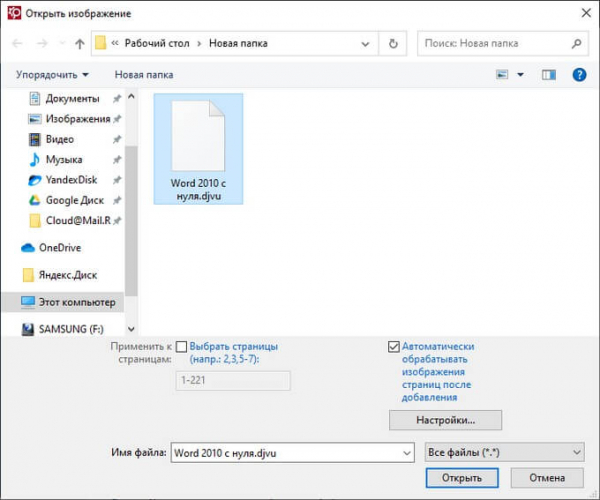Open 'Документы' in the sidebar
600x500 pixels.
click(73, 99)
